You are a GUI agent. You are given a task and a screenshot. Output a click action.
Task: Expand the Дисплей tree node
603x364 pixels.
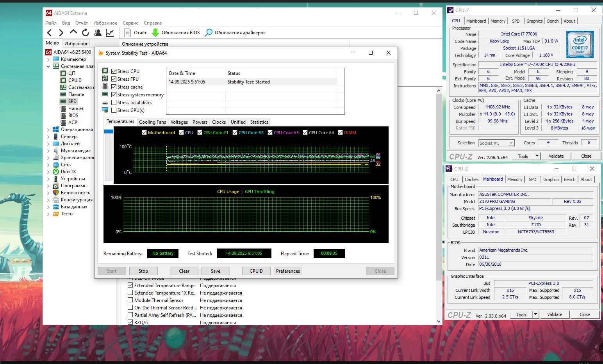point(48,144)
